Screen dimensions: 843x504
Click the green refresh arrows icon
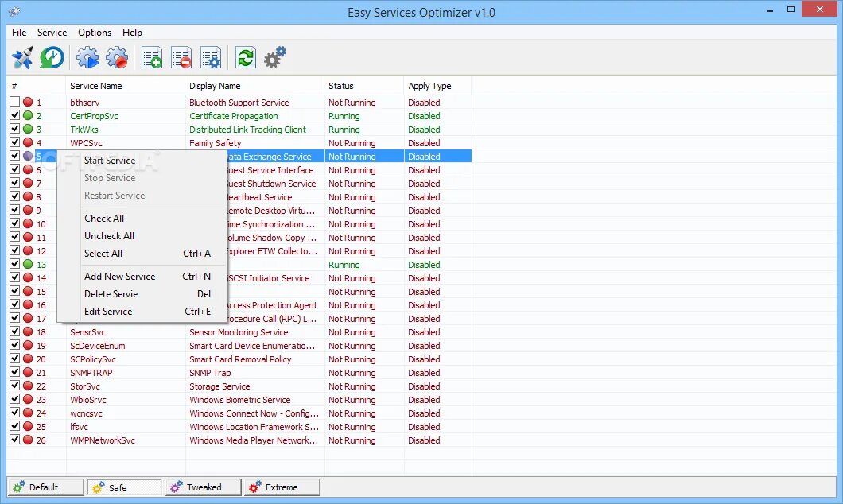pyautogui.click(x=246, y=57)
